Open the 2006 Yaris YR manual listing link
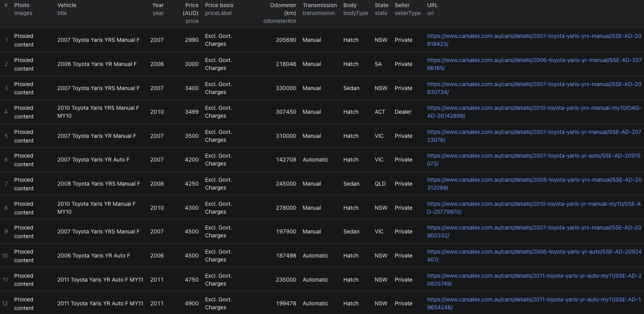The image size is (644, 314). point(534,64)
